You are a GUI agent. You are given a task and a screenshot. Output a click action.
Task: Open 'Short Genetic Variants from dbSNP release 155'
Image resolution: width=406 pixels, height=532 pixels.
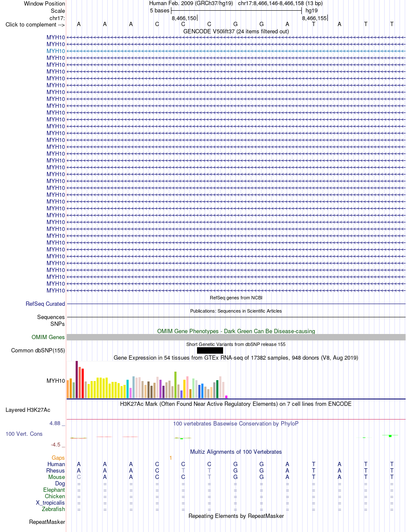click(x=236, y=344)
